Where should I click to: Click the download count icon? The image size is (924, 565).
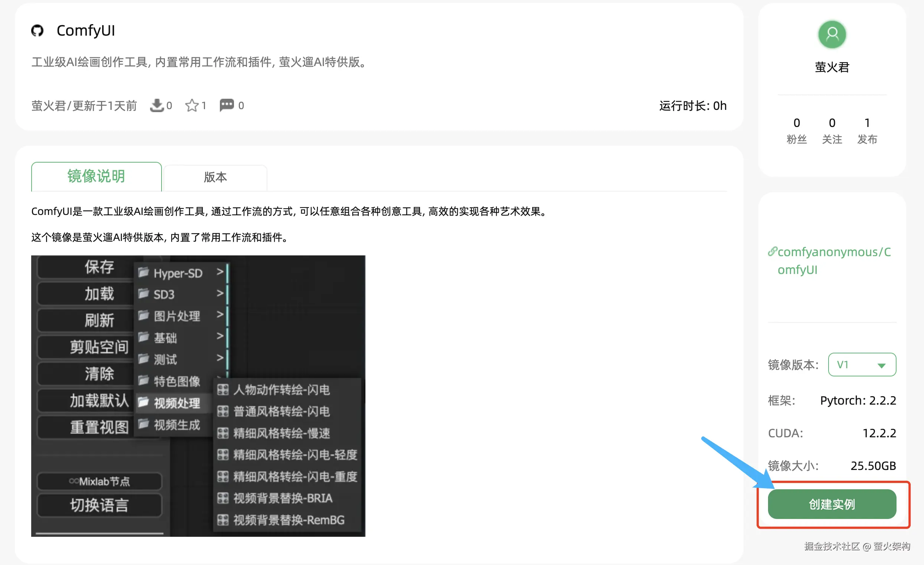pyautogui.click(x=157, y=105)
